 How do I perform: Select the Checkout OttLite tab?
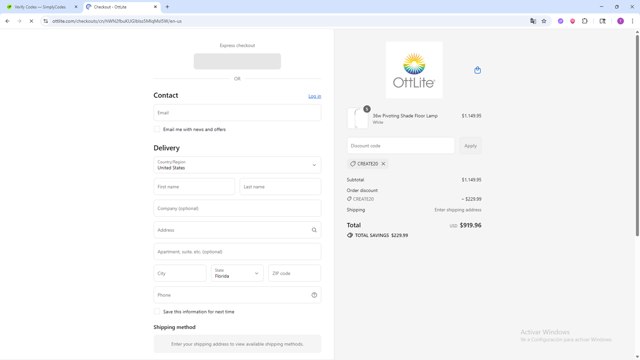click(x=121, y=7)
